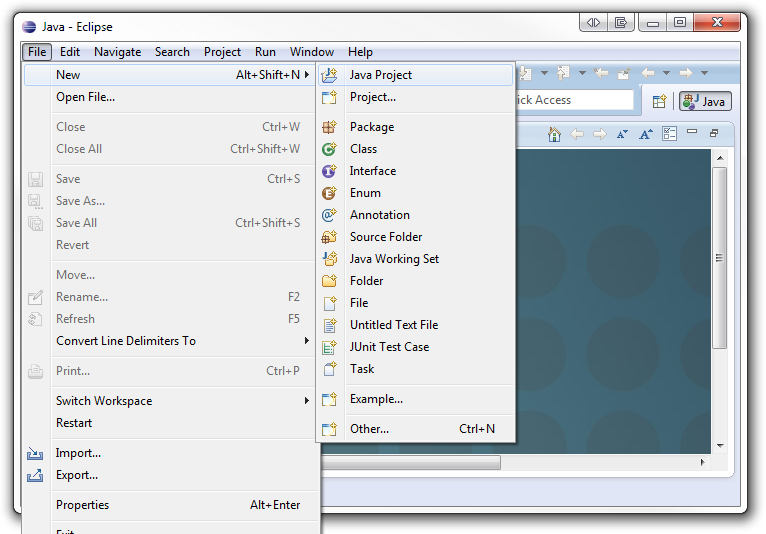The width and height of the screenshot is (766, 534).
Task: Select Restart in the File menu
Action: pos(169,423)
